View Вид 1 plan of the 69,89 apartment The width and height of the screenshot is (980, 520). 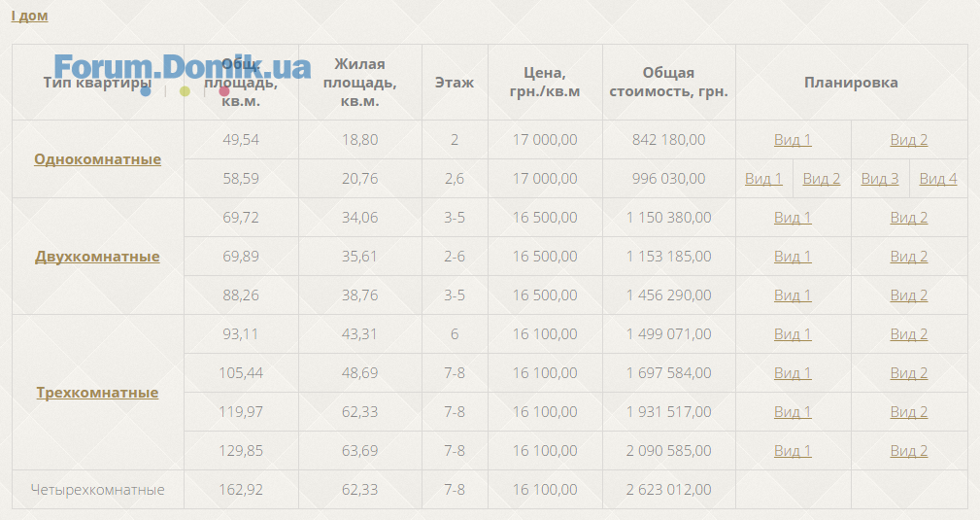[x=793, y=256]
